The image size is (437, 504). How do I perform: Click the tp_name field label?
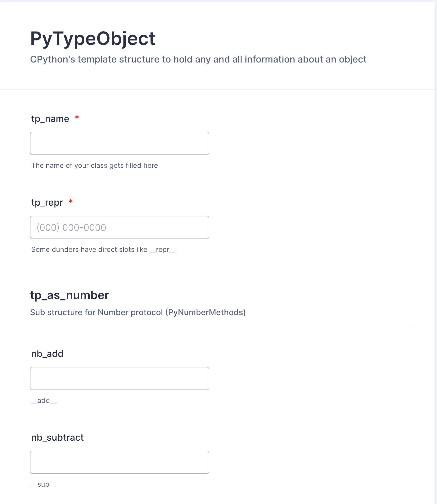point(50,119)
